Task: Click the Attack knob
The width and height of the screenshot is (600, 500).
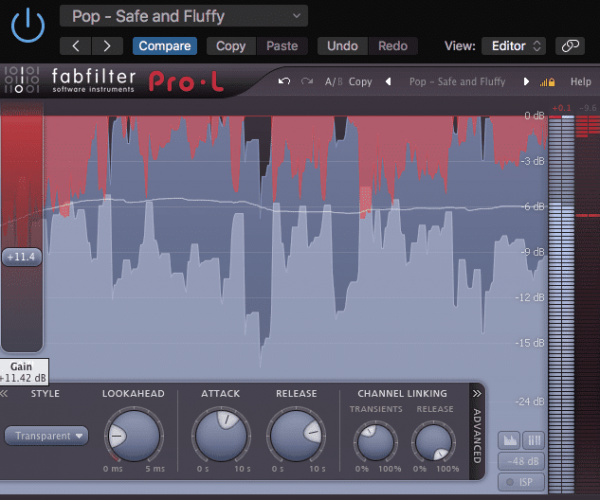Action: tap(221, 436)
